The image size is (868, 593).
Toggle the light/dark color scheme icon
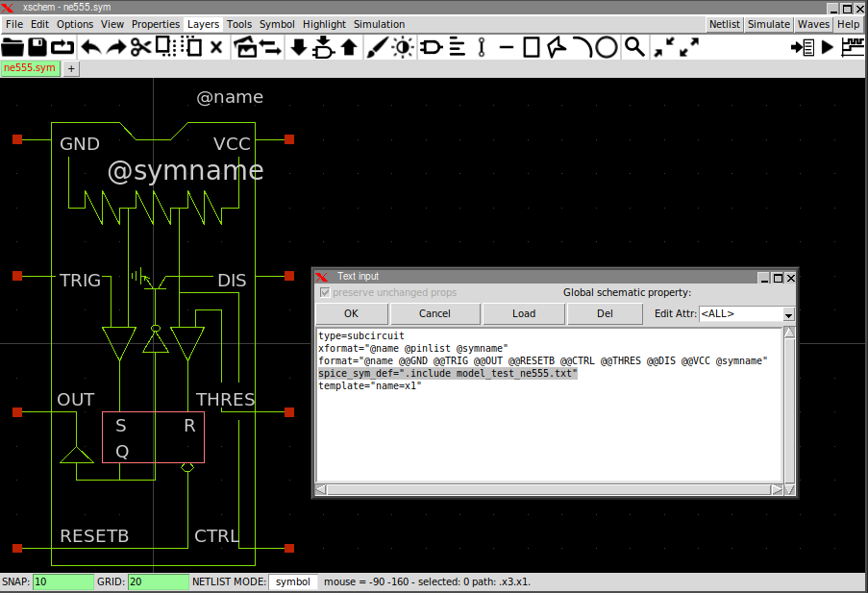click(402, 47)
